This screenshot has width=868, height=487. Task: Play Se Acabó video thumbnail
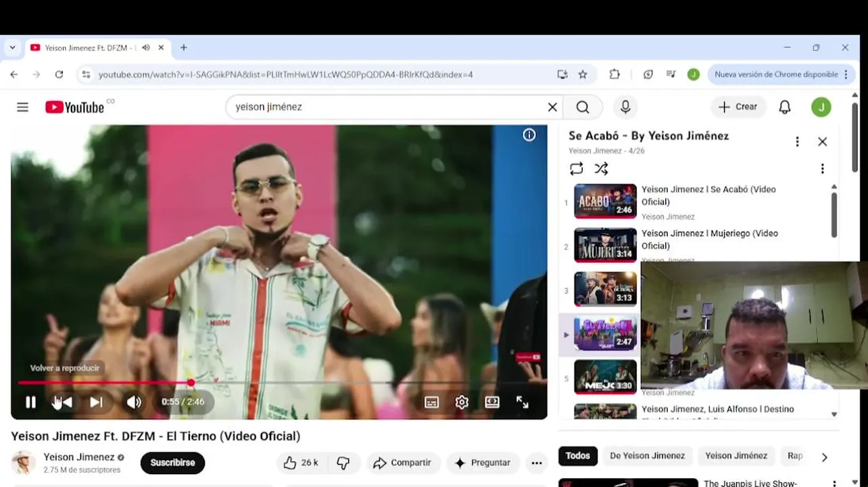point(605,201)
